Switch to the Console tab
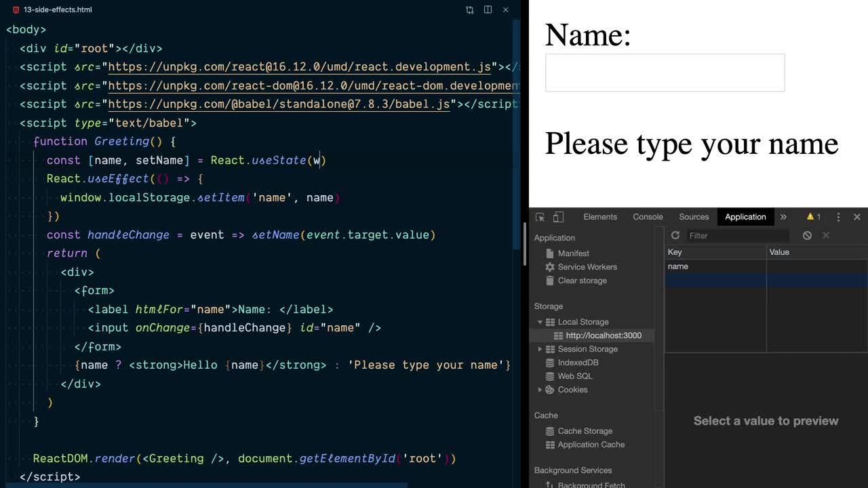The image size is (868, 488). coord(647,216)
